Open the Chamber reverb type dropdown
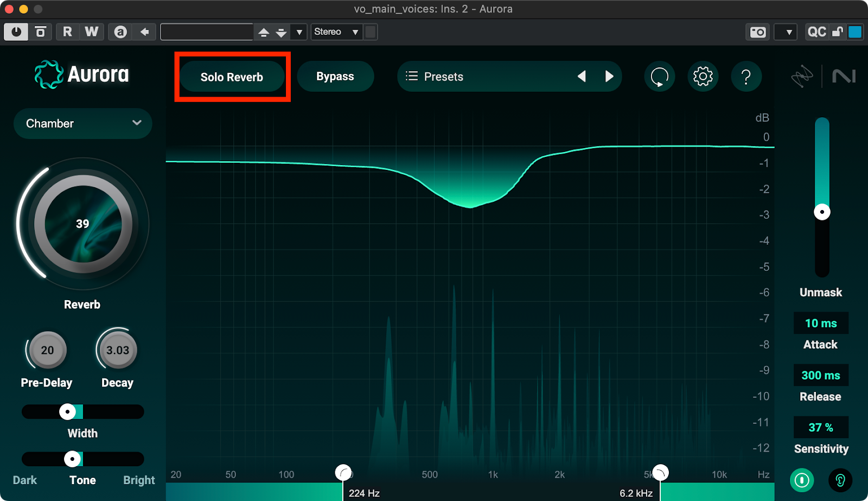Screen dimensions: 868x501 click(83, 123)
